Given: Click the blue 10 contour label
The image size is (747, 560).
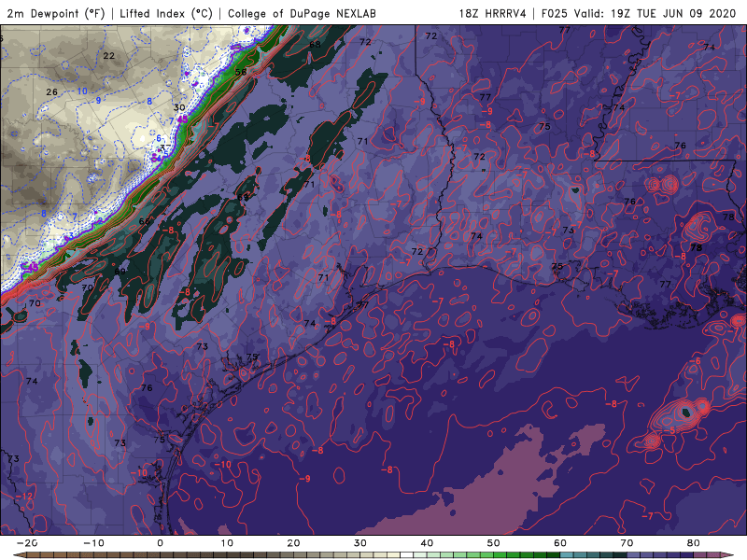Looking at the screenshot, I should tap(82, 91).
